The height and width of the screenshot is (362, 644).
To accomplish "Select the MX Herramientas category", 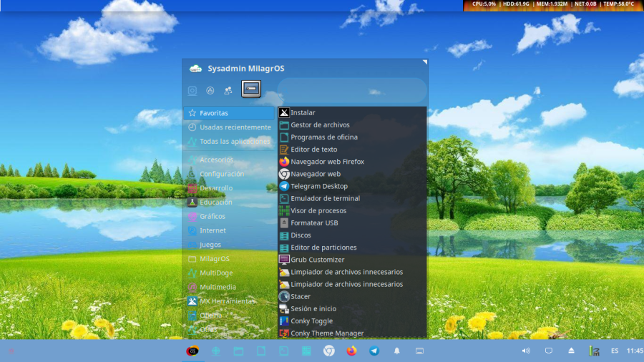I will click(227, 301).
